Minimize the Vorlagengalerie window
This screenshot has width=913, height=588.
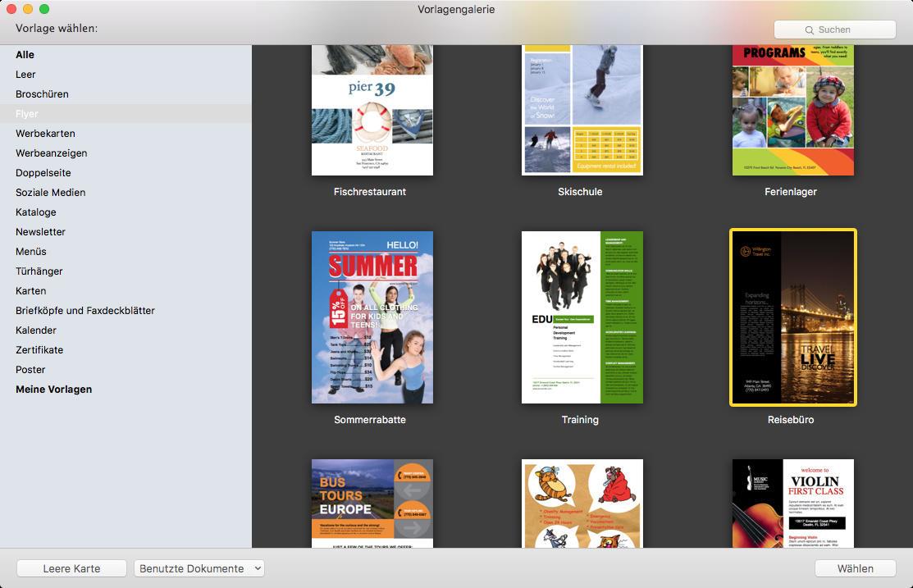(x=27, y=9)
